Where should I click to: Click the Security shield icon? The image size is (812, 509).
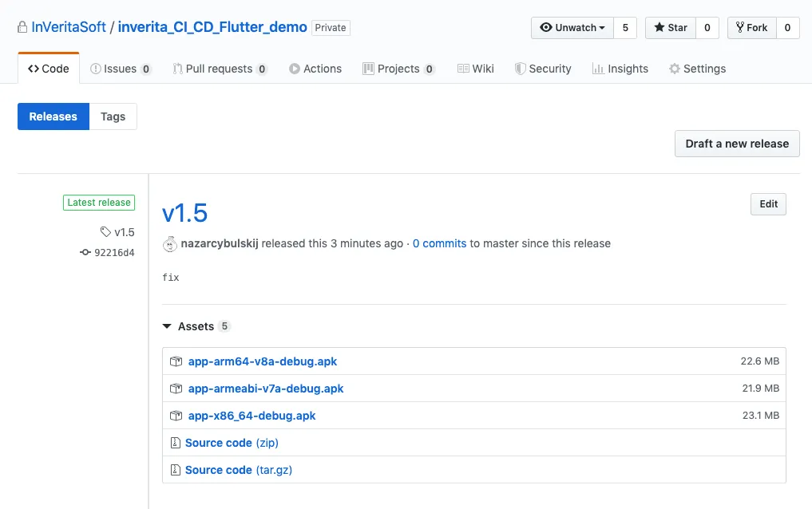520,69
